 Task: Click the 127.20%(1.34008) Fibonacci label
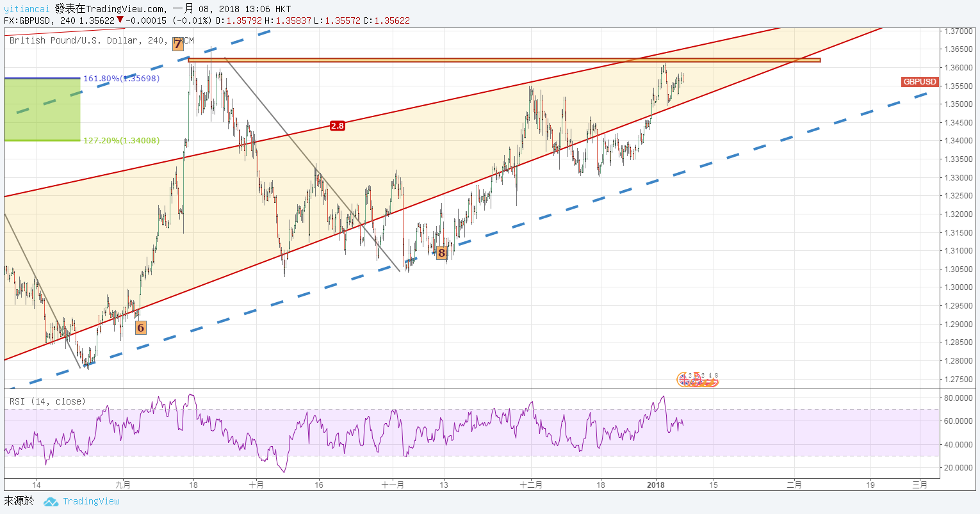point(122,140)
